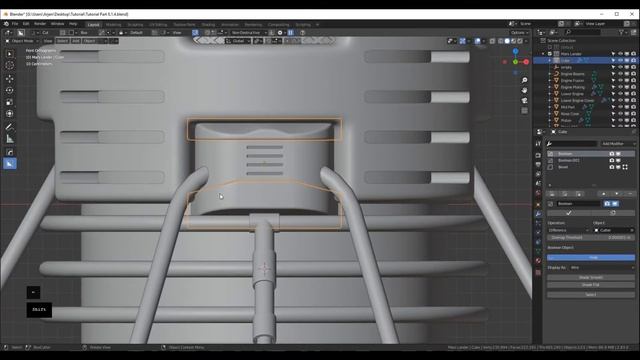
Task: Toggle camera view icon in viewport
Action: point(524,100)
